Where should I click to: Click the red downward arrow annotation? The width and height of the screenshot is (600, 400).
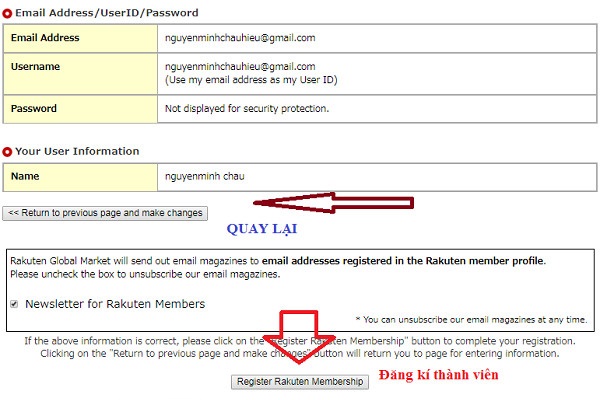click(x=299, y=337)
